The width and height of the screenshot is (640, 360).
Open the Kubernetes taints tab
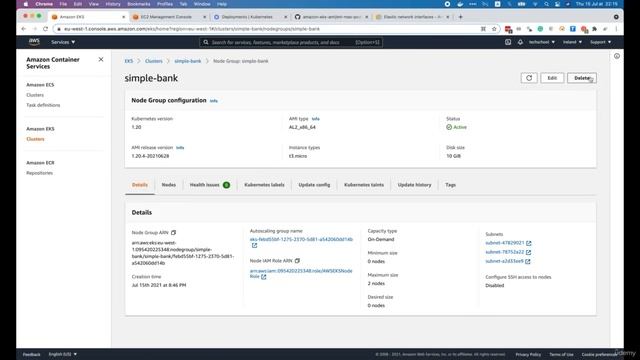364,185
